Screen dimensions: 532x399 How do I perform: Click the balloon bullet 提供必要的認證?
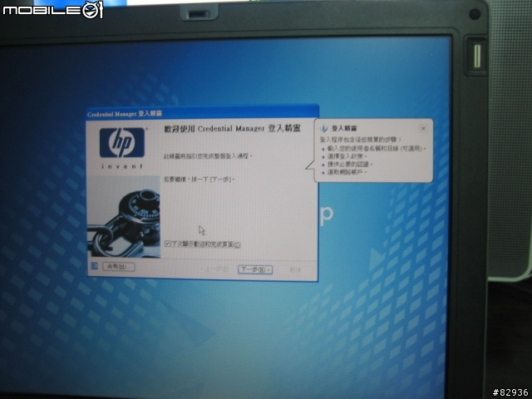(350, 165)
